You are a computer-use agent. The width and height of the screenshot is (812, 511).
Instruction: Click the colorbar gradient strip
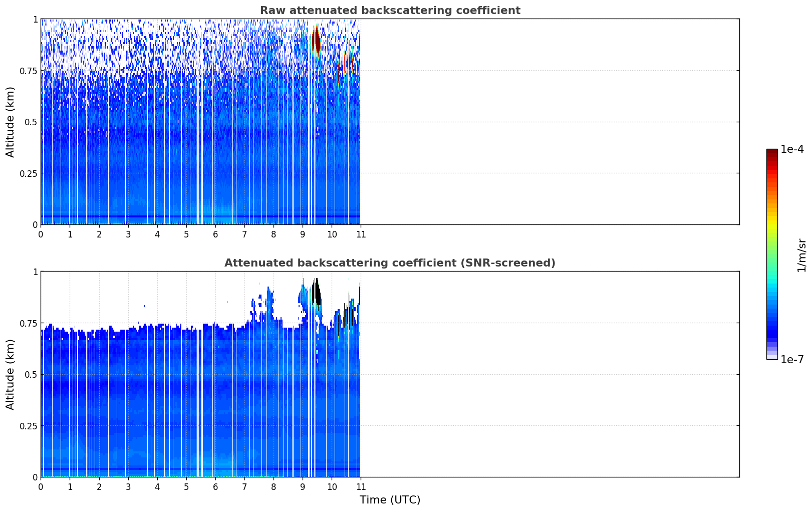(772, 254)
